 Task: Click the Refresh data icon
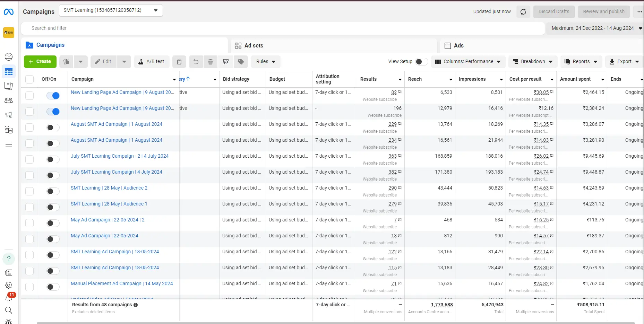pyautogui.click(x=523, y=12)
